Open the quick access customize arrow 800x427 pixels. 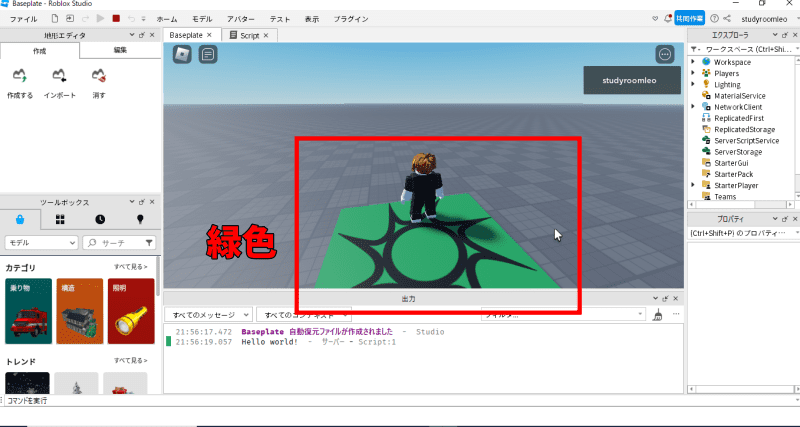[143, 19]
